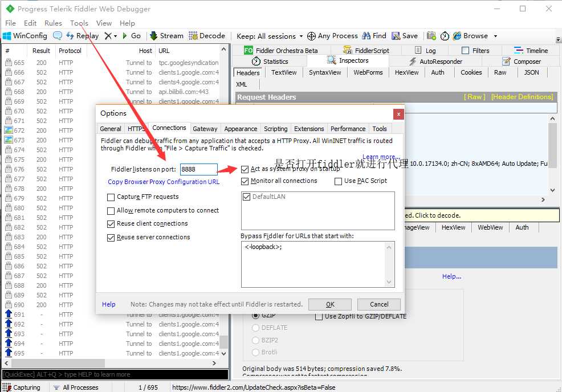562x392 pixels.
Task: Toggle Reuse server connections checkbox
Action: 111,238
